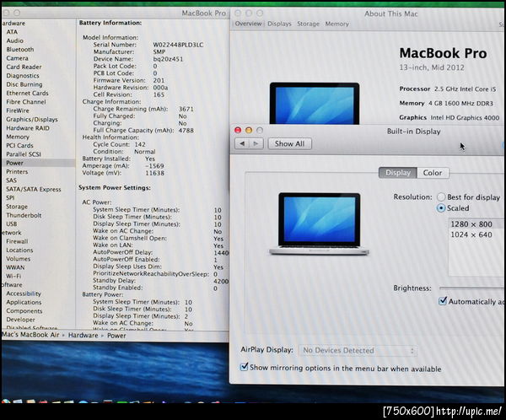Select Fibre Channel in sidebar
This screenshot has height=420, width=506.
point(26,102)
